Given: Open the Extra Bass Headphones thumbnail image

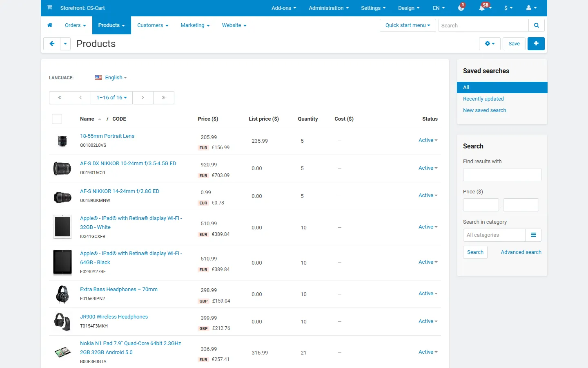Looking at the screenshot, I should (x=62, y=294).
